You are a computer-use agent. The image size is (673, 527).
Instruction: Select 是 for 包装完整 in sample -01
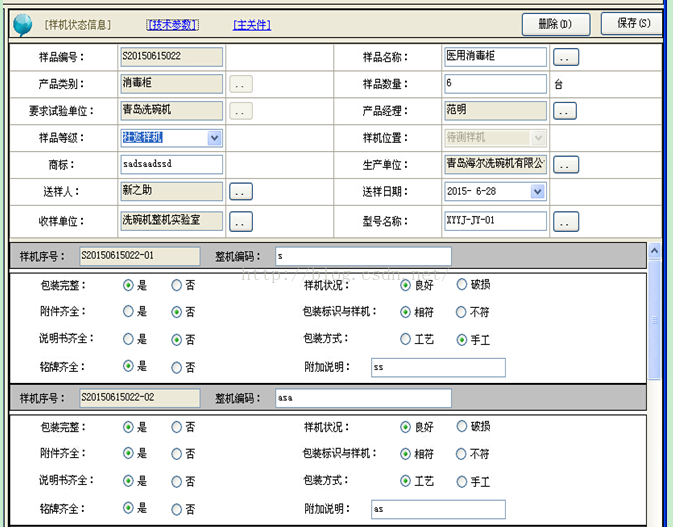pos(128,285)
